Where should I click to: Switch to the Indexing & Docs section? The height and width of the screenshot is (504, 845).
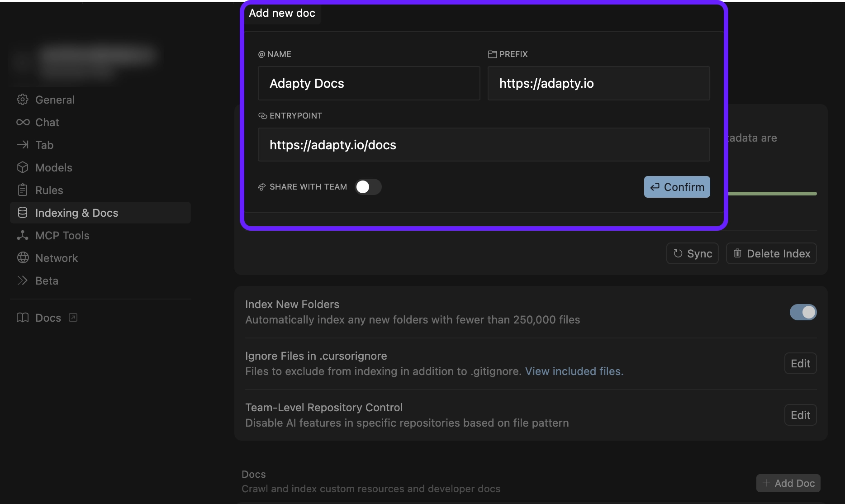(76, 213)
